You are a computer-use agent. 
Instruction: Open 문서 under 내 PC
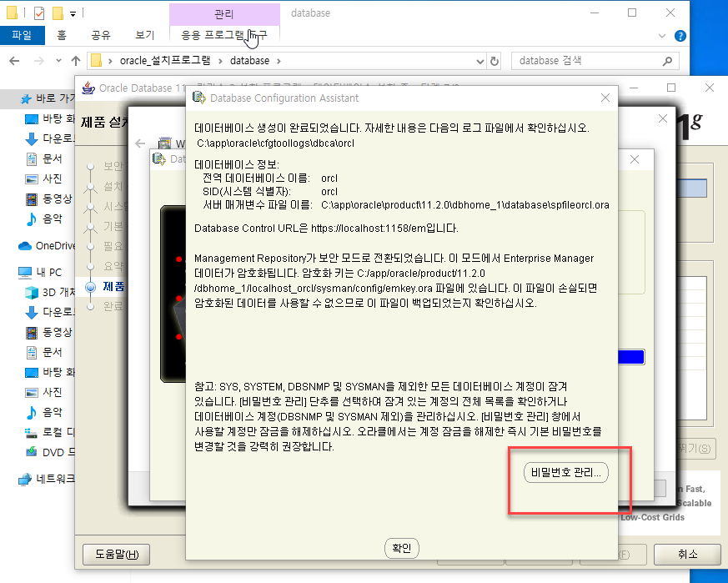coord(43,352)
